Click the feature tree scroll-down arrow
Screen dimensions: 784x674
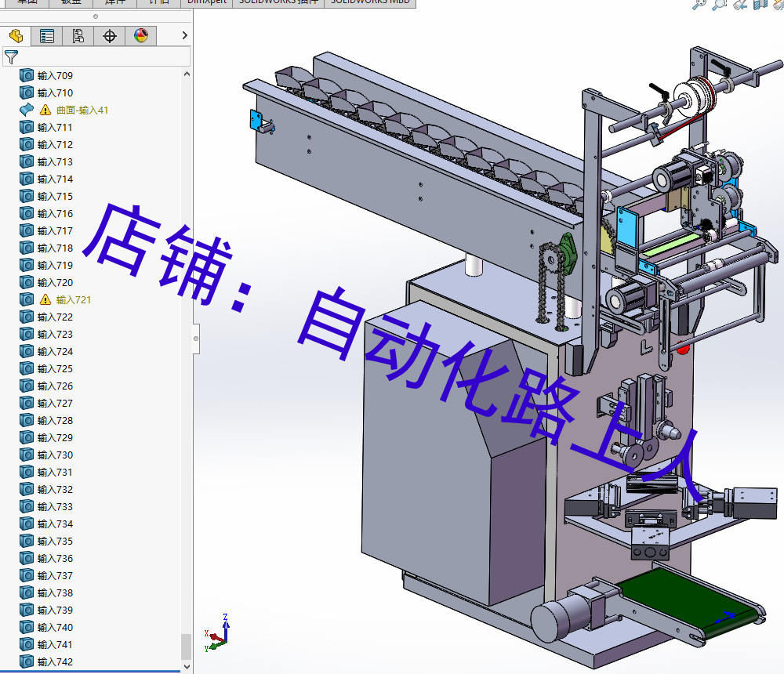tap(187, 666)
